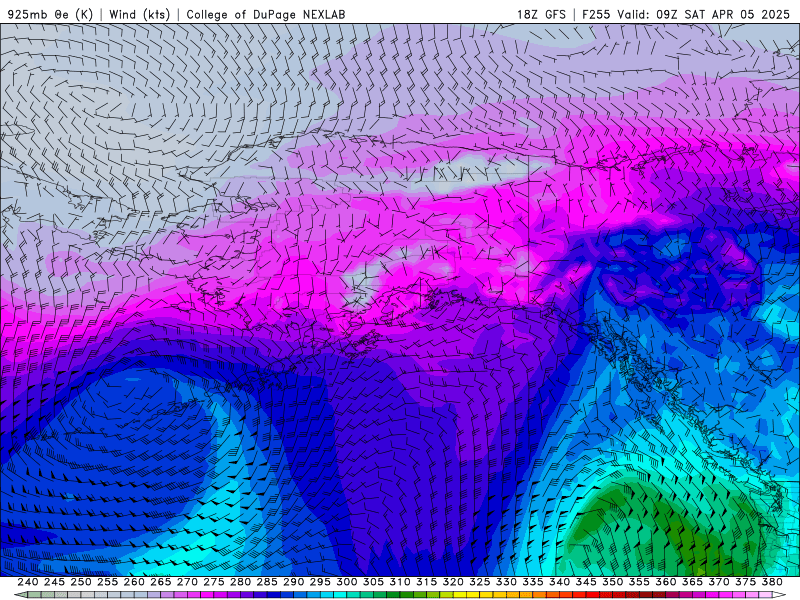Click the 335 colorbar label

tap(533, 582)
